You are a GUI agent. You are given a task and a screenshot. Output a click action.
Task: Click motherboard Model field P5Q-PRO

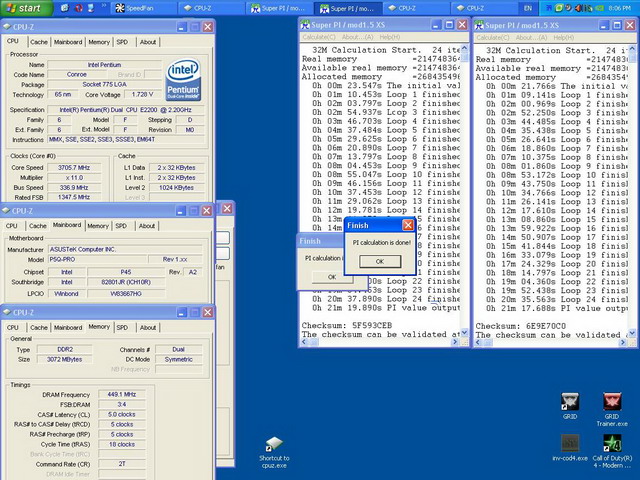pos(97,259)
